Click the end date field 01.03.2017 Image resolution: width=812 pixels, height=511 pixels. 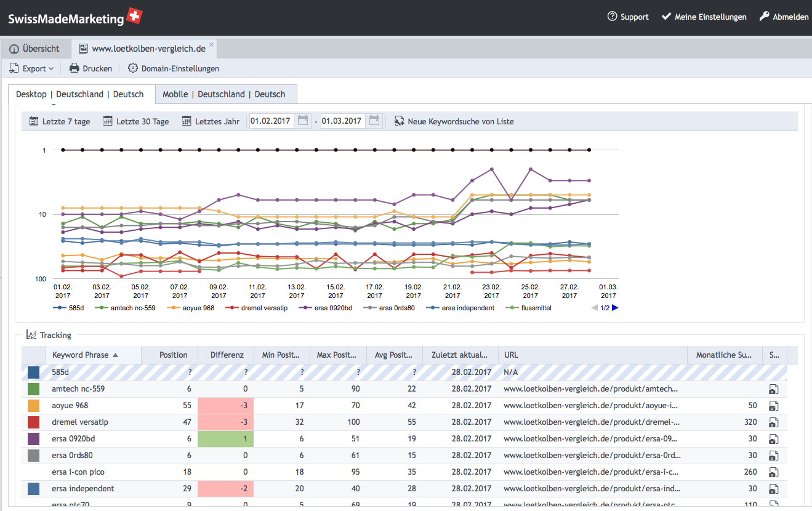pos(343,121)
